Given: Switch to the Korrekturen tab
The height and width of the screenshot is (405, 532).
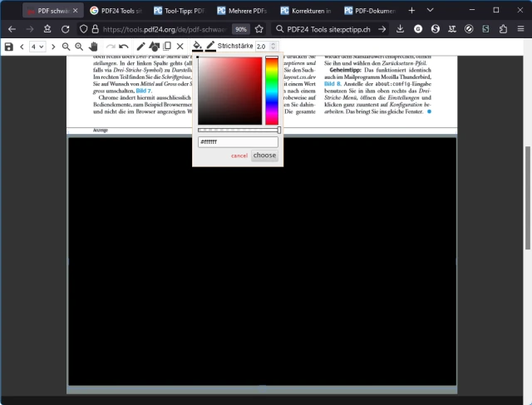Looking at the screenshot, I should click(306, 11).
